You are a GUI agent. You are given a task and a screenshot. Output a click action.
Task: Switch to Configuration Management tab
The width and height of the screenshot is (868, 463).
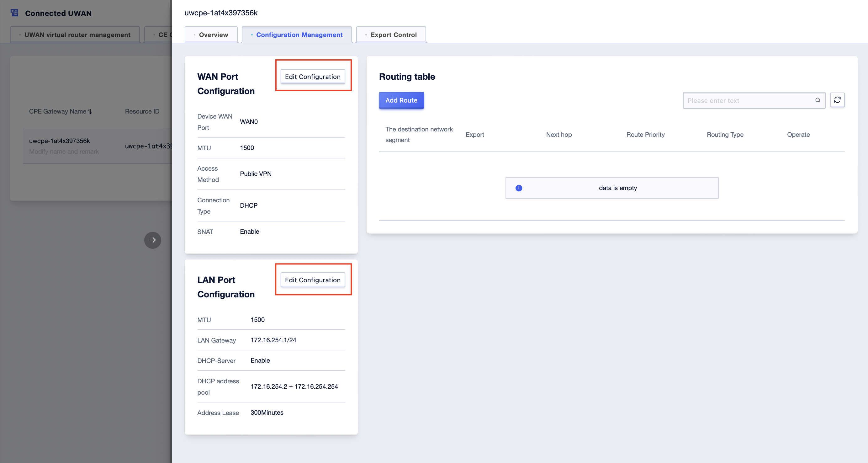coord(297,35)
